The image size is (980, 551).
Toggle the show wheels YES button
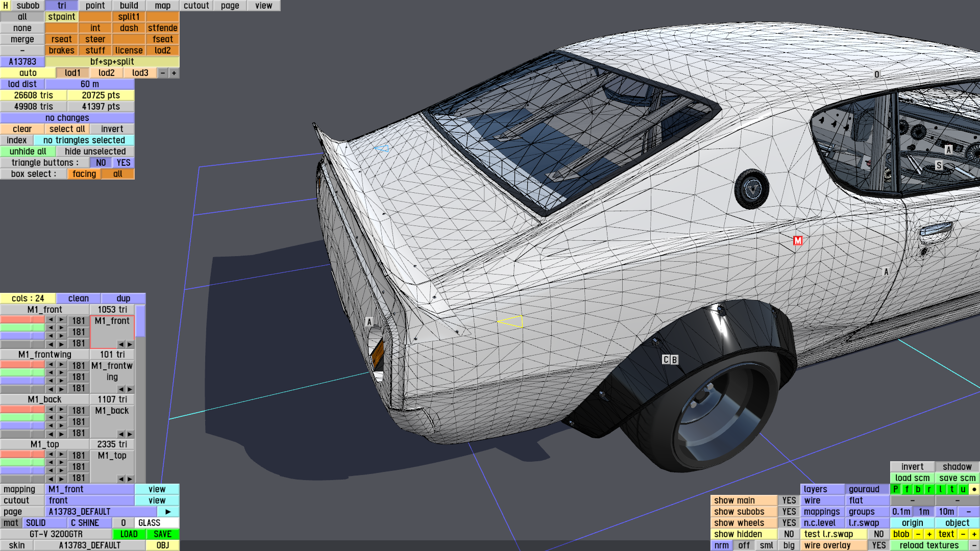[789, 523]
